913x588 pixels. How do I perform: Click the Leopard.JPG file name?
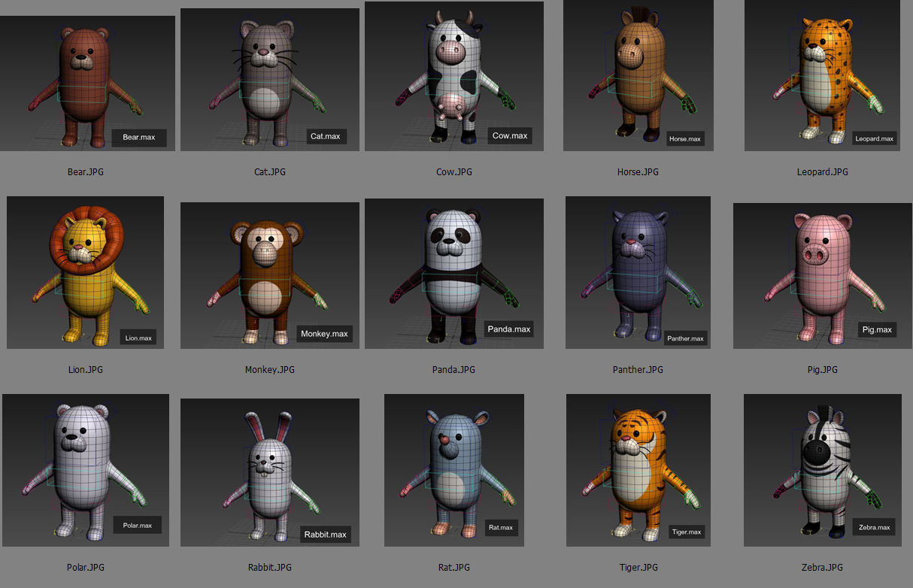coord(823,172)
